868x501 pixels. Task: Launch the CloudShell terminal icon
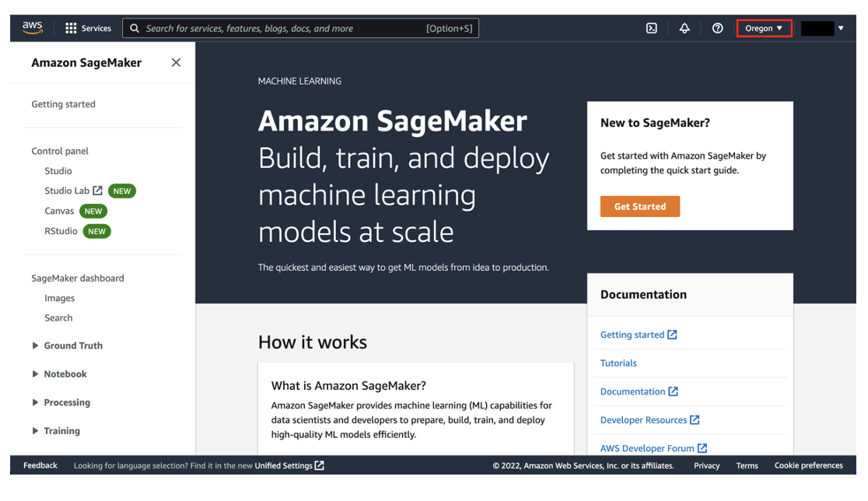click(652, 28)
